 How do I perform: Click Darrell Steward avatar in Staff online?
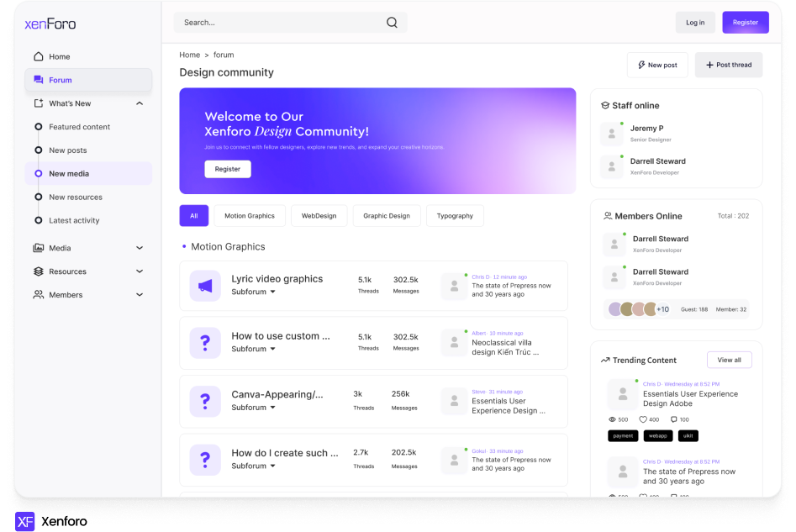(612, 166)
